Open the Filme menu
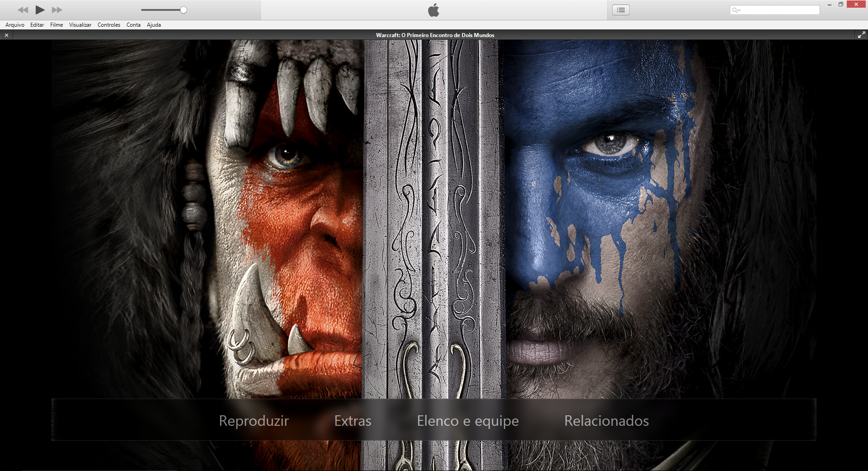This screenshot has height=471, width=868. coord(57,25)
